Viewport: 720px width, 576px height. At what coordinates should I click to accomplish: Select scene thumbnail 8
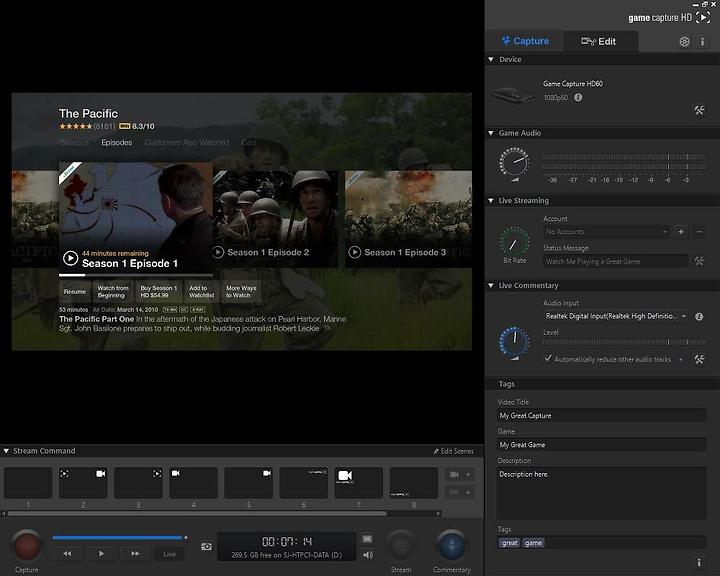pyautogui.click(x=414, y=483)
